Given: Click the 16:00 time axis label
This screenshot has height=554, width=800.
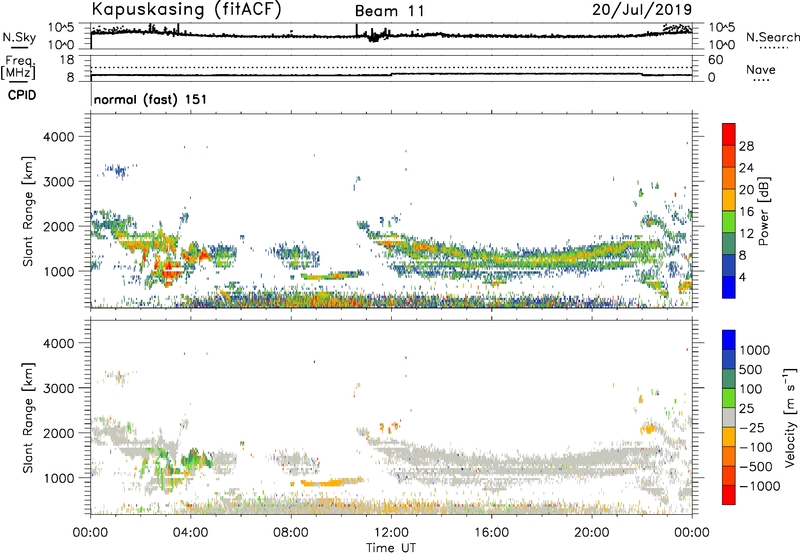Looking at the screenshot, I should [491, 533].
